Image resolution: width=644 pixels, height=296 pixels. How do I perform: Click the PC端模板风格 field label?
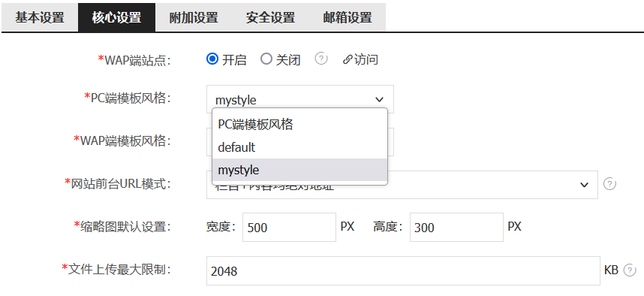[128, 98]
